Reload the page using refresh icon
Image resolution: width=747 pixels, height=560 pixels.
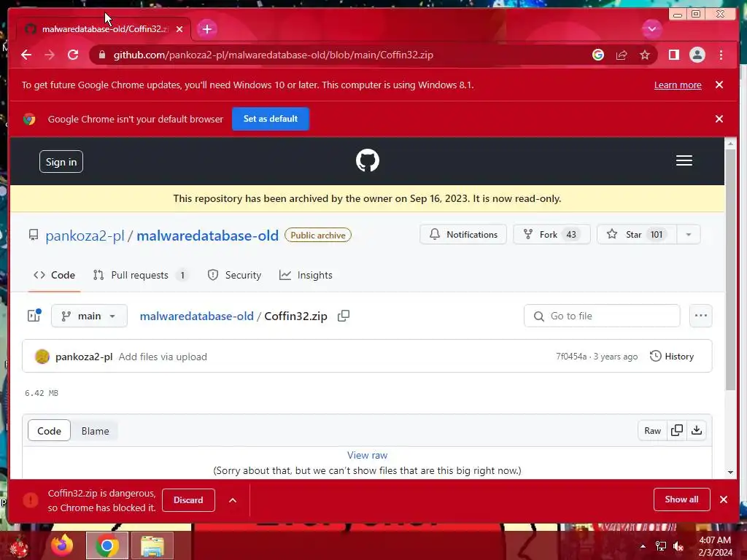[73, 55]
